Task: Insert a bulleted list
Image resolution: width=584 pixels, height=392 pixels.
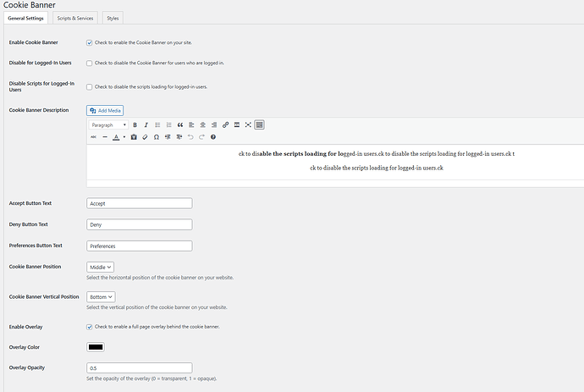Action: tap(157, 125)
